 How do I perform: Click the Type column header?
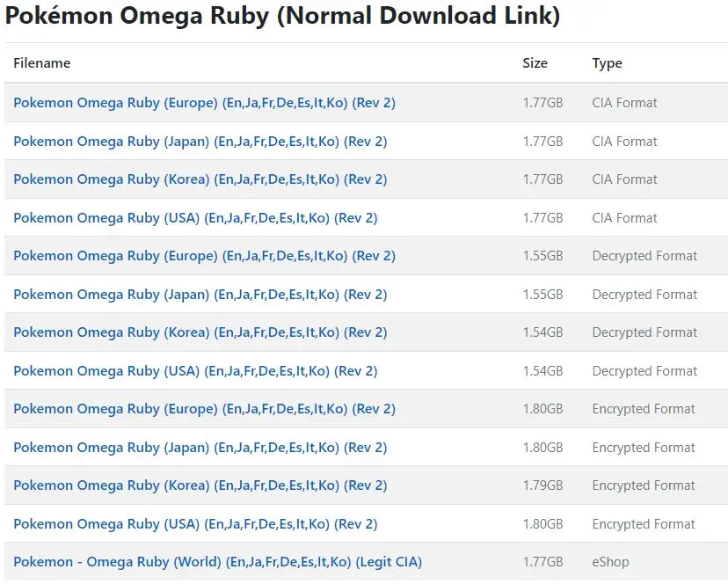607,63
